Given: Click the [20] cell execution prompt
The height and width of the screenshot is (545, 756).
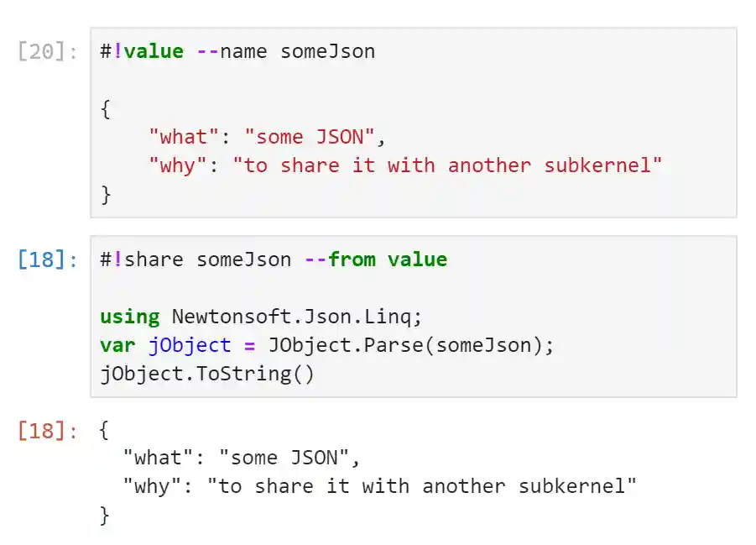Looking at the screenshot, I should pyautogui.click(x=48, y=51).
